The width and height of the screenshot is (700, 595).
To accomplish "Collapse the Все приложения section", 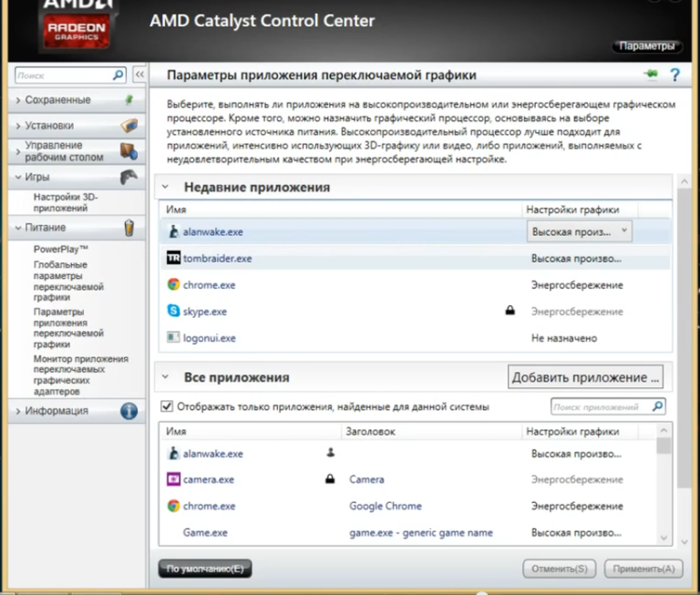I will tap(166, 376).
